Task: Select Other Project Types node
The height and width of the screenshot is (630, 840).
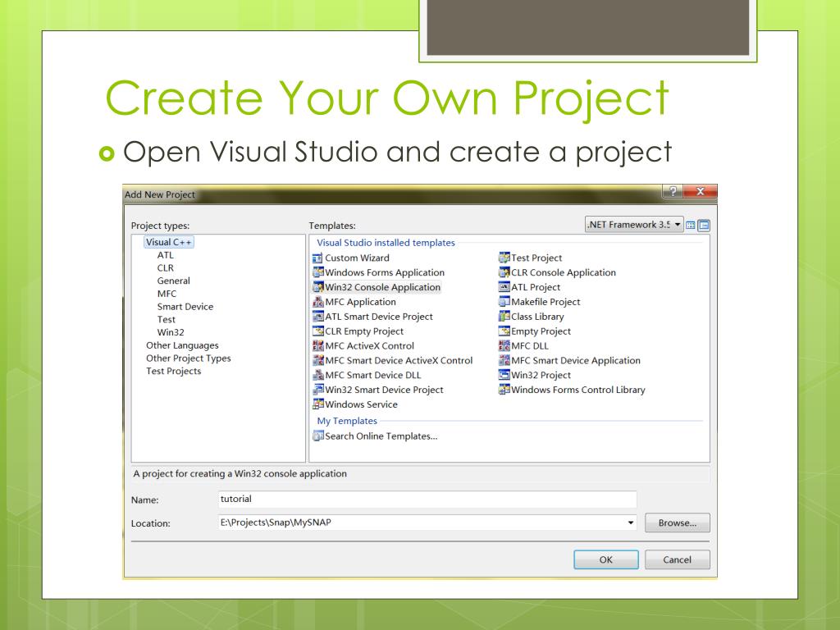Action: click(189, 358)
